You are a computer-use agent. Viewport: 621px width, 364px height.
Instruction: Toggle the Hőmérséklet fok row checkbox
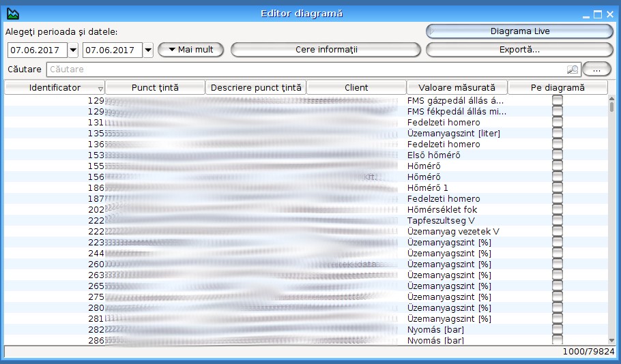coord(558,210)
